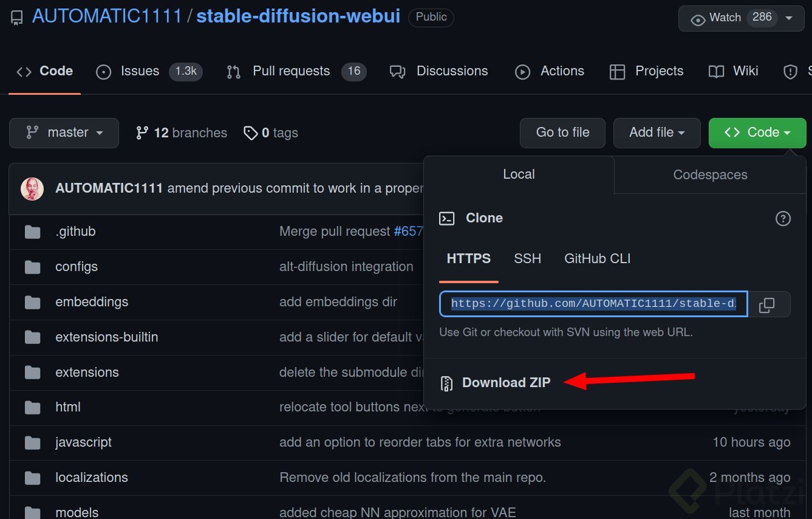Open the Watch options dropdown
Image resolution: width=812 pixels, height=519 pixels.
[790, 18]
